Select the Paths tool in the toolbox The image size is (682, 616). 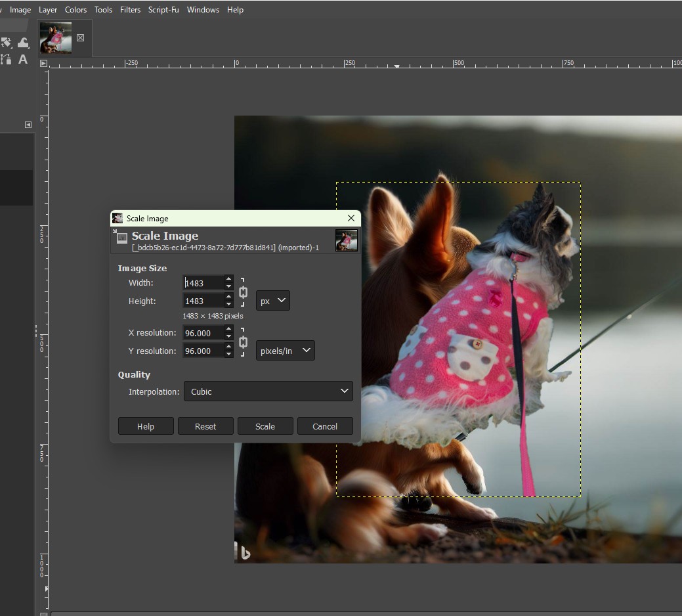pos(6,60)
